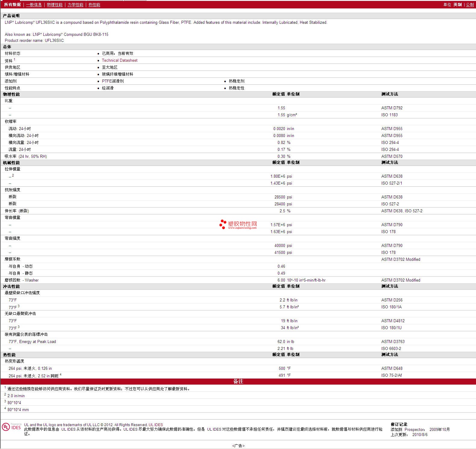Viewport: 476px width, 449px height.
Task: Select the 亚太地区 availability entry
Action: (x=110, y=67)
